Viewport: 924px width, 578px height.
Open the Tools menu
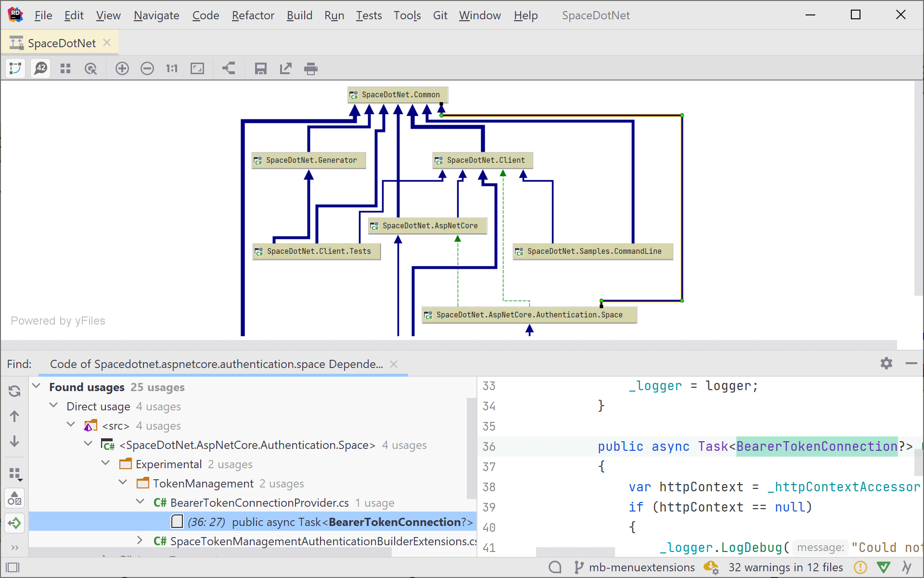point(407,15)
